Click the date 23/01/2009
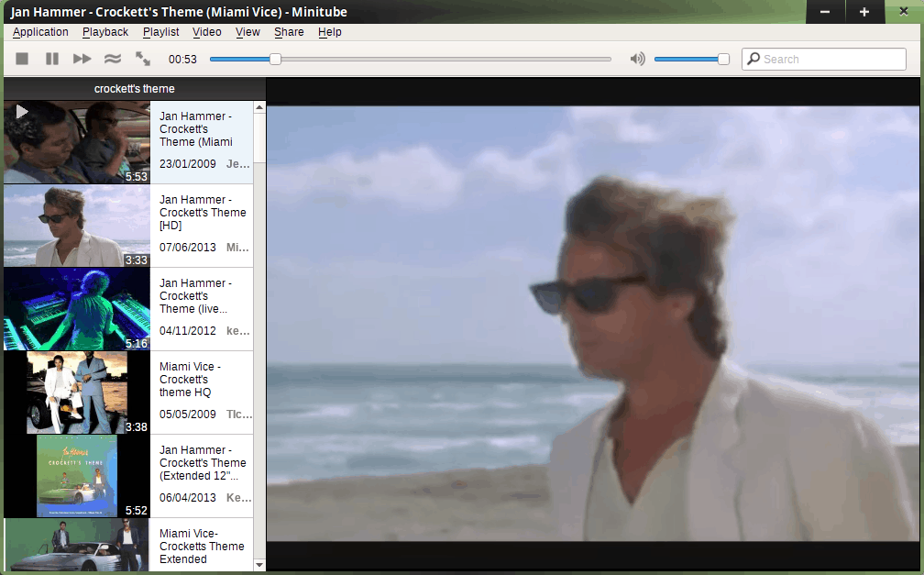 click(x=187, y=164)
